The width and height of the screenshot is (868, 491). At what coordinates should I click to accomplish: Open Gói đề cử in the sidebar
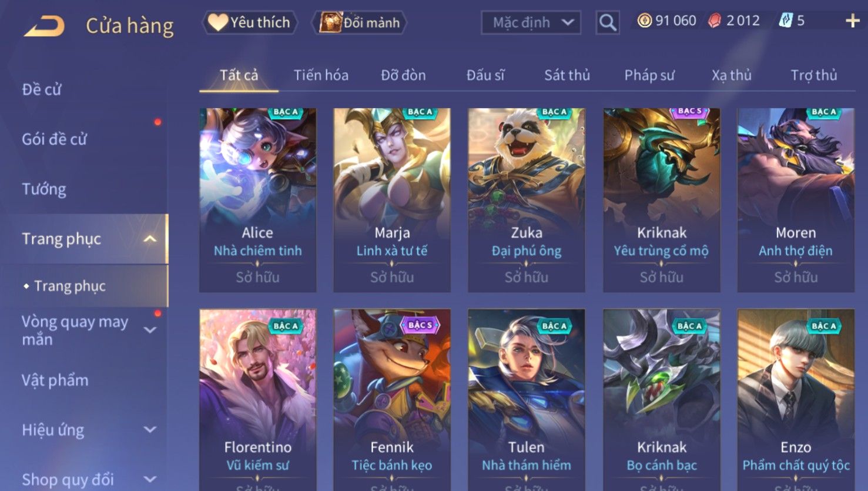coord(54,139)
